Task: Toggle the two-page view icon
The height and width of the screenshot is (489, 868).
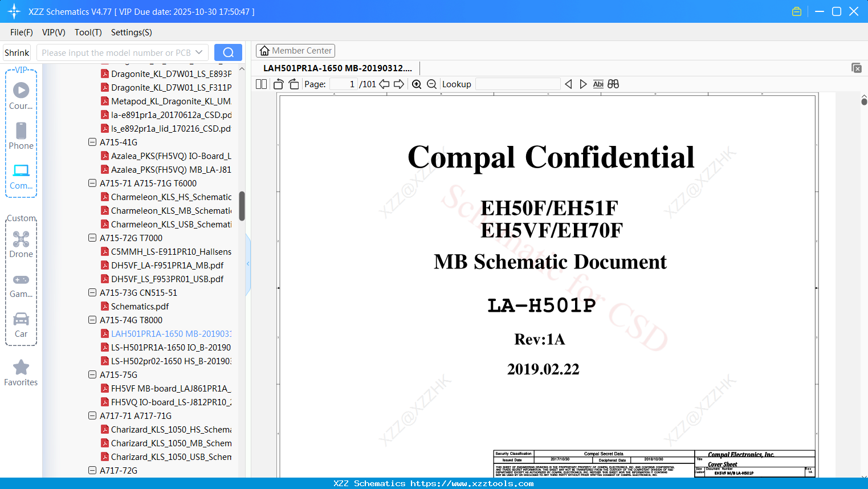Action: [x=262, y=84]
